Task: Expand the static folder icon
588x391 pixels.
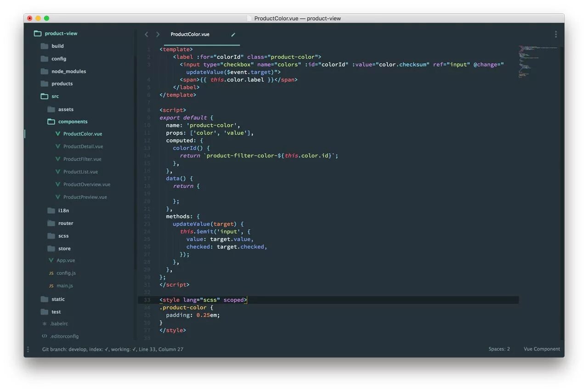Action: [44, 299]
